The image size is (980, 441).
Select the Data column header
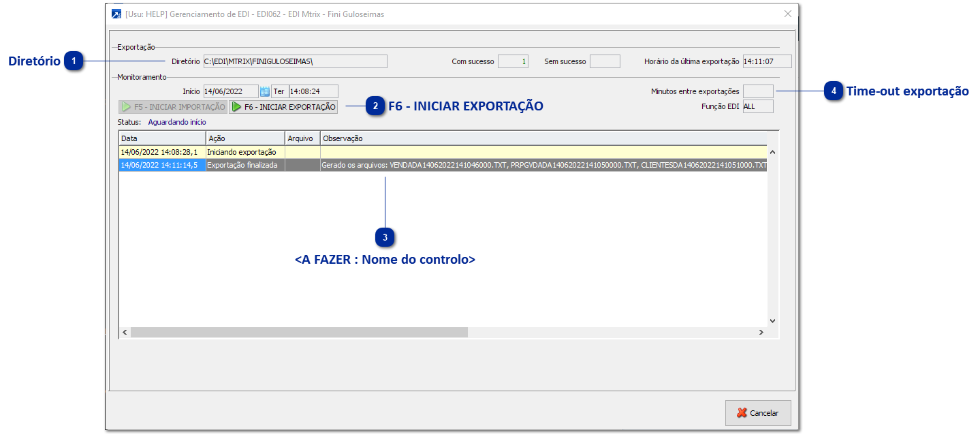click(x=160, y=138)
